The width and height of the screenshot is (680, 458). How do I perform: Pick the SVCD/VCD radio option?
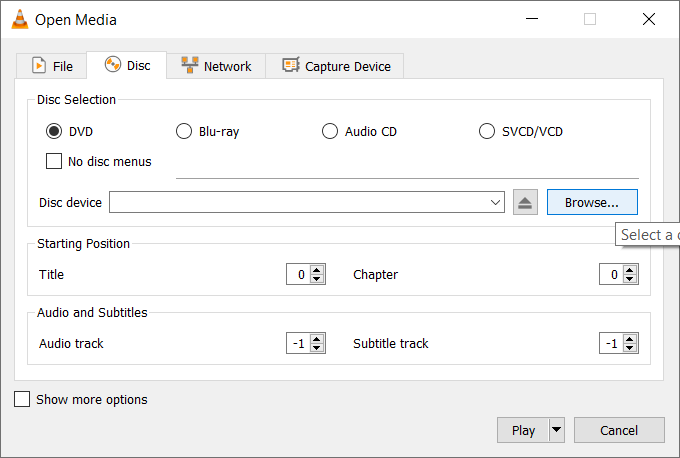(x=487, y=131)
